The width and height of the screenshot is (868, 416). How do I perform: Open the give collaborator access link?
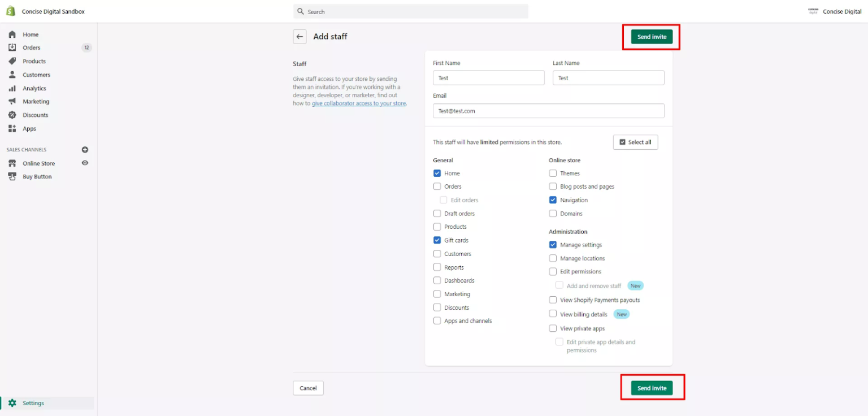click(x=359, y=103)
